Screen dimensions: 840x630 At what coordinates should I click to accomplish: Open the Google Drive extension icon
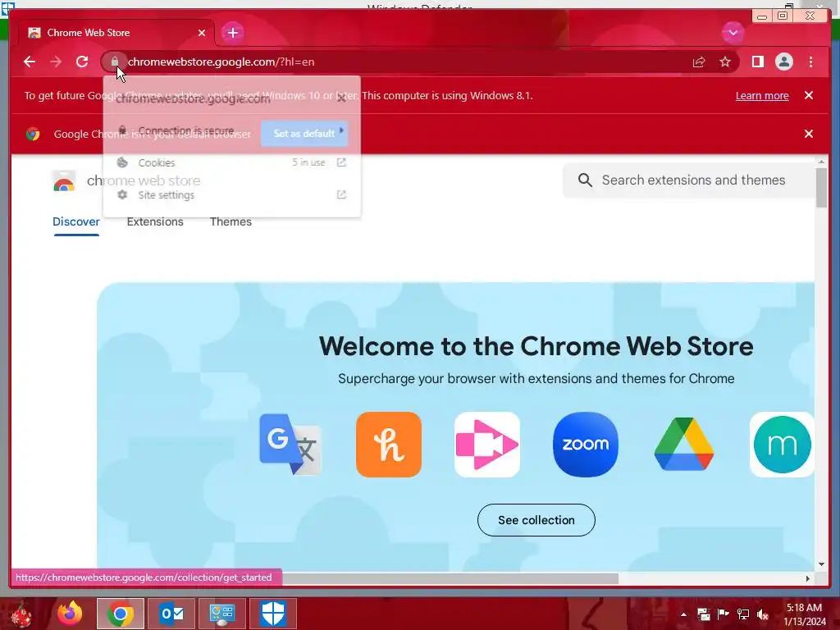point(684,444)
